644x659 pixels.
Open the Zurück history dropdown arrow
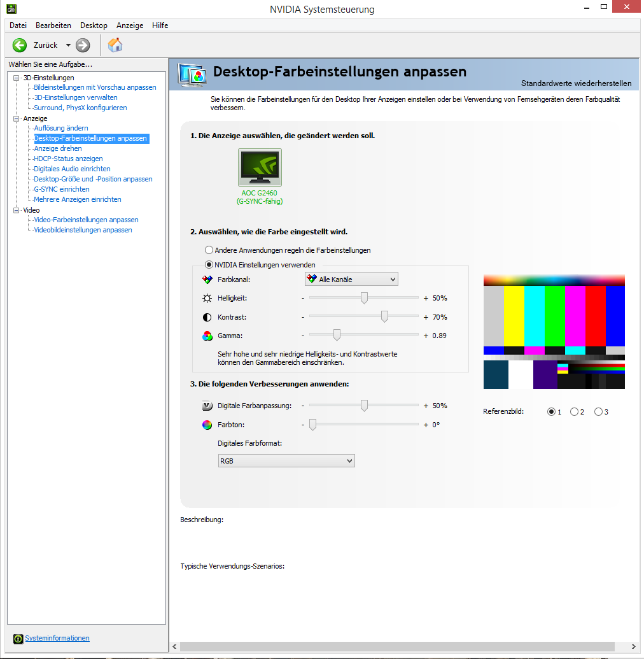tap(68, 45)
